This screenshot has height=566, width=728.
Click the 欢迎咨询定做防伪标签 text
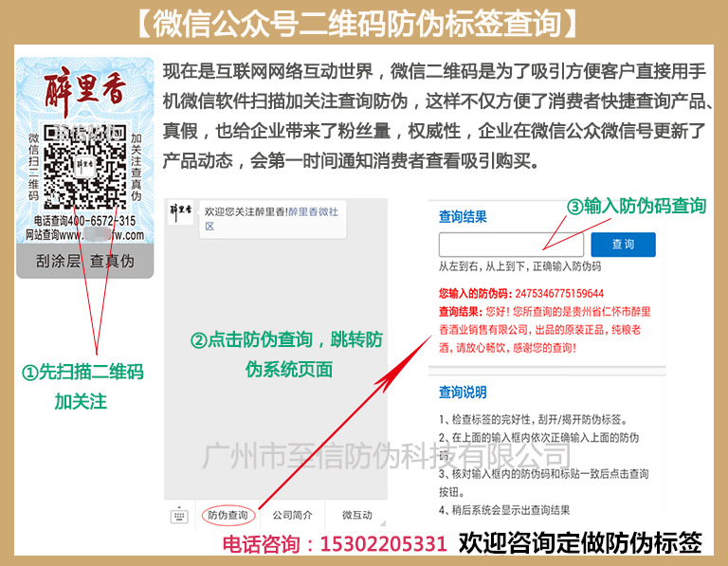pos(580,543)
